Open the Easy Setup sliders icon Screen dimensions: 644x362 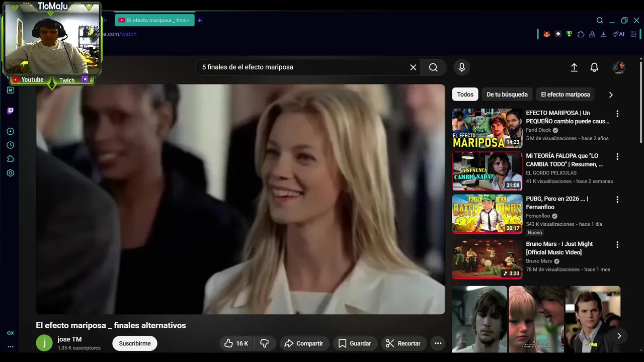click(x=634, y=34)
